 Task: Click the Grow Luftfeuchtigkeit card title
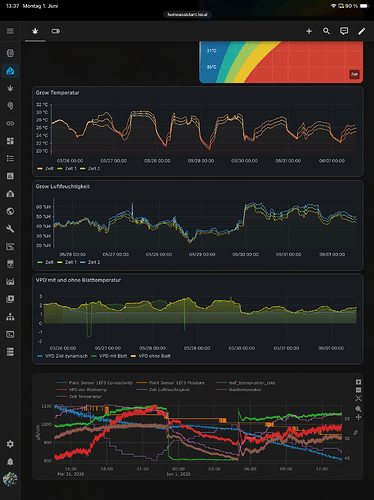[x=63, y=186]
